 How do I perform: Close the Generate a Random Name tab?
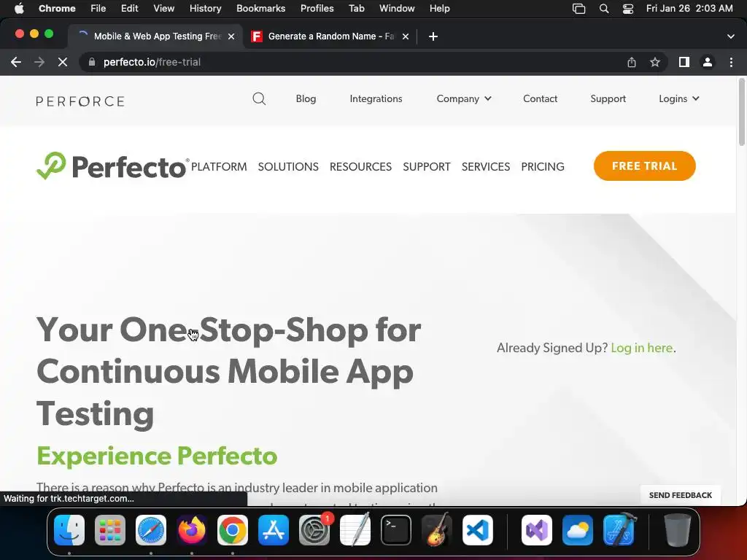[x=406, y=36]
